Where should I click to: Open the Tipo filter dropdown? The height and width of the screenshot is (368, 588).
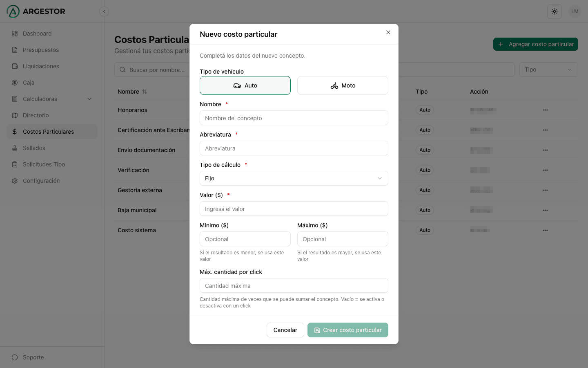[548, 70]
